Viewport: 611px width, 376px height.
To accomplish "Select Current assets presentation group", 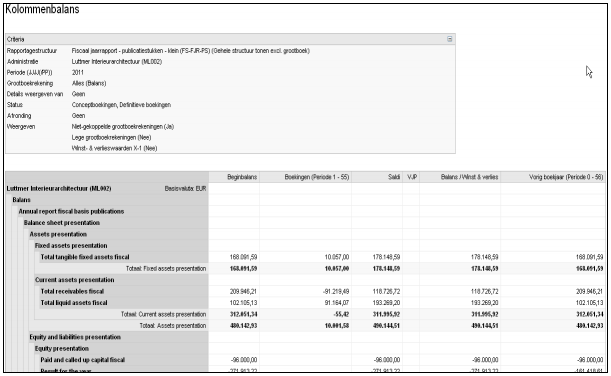I will coord(74,280).
